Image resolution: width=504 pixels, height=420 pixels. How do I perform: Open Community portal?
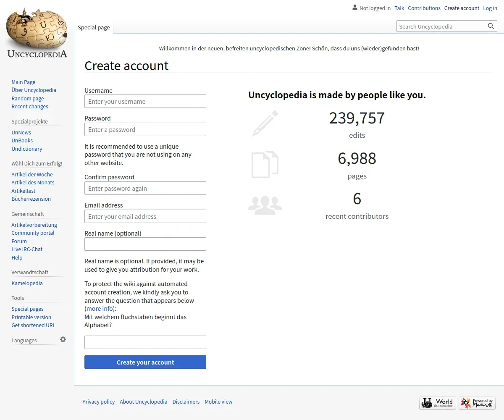pos(33,233)
